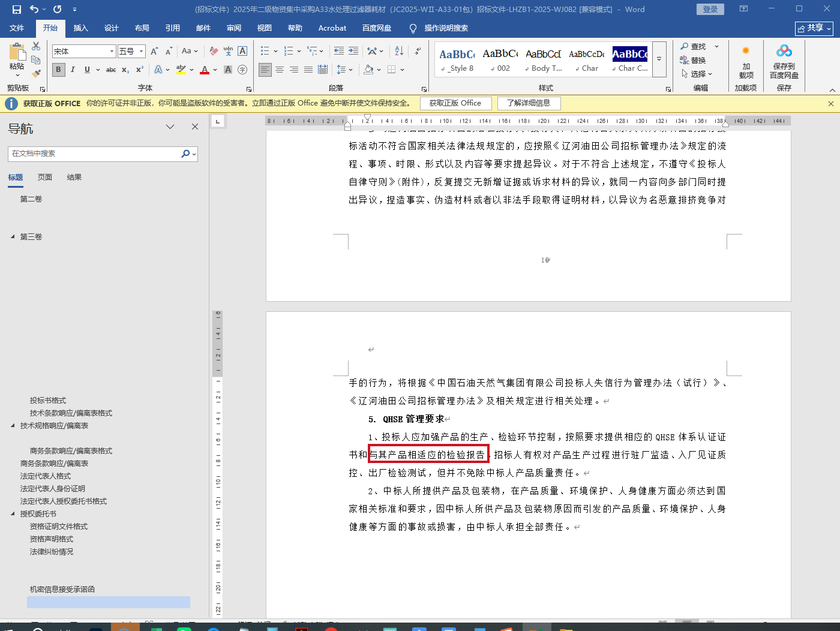Screen dimensions: 840x631
Task: Click the shading paint bucket button
Action: [368, 70]
